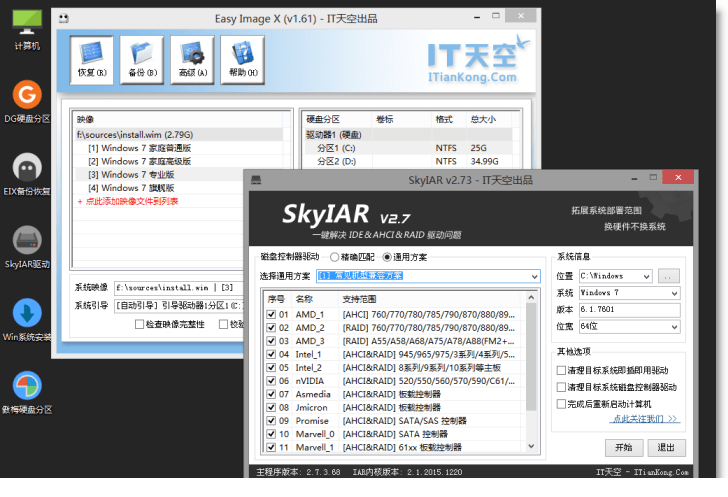728x497 pixels.
Task: Open Win系统安装 desktop shortcut
Action: pyautogui.click(x=27, y=320)
